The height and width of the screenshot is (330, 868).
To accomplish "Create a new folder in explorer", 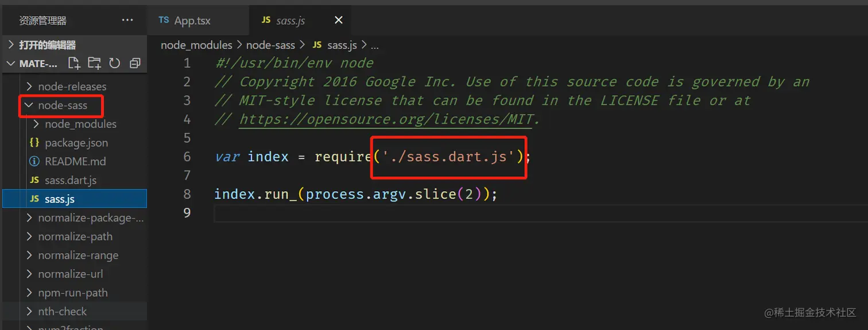I will click(94, 63).
